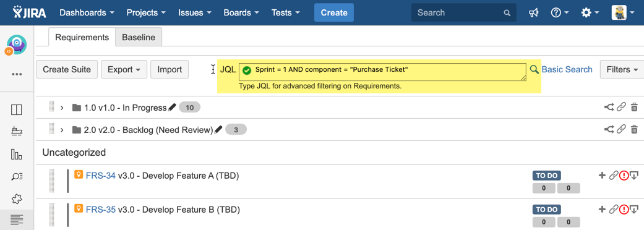Open the Export dropdown
Image resolution: width=644 pixels, height=230 pixels.
[124, 69]
